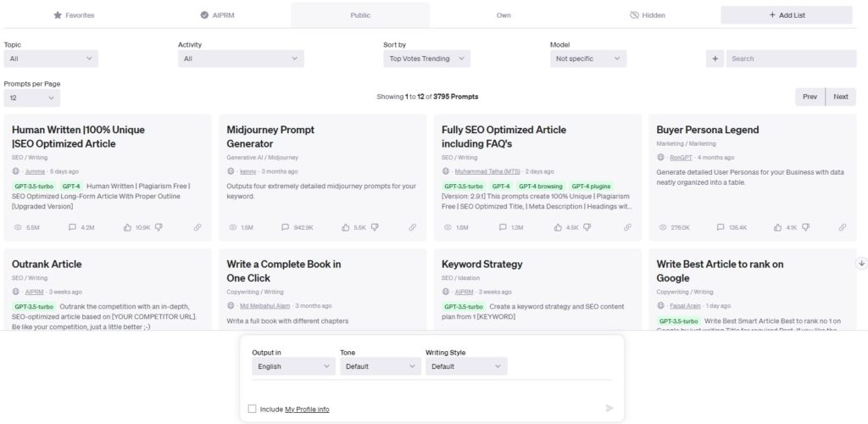
Task: Click the Add List button
Action: pos(786,15)
